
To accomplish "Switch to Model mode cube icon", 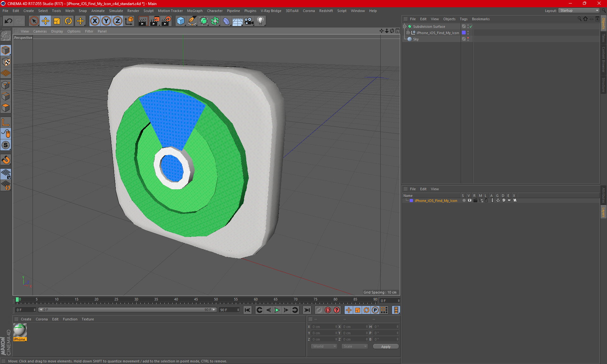I will click(6, 50).
